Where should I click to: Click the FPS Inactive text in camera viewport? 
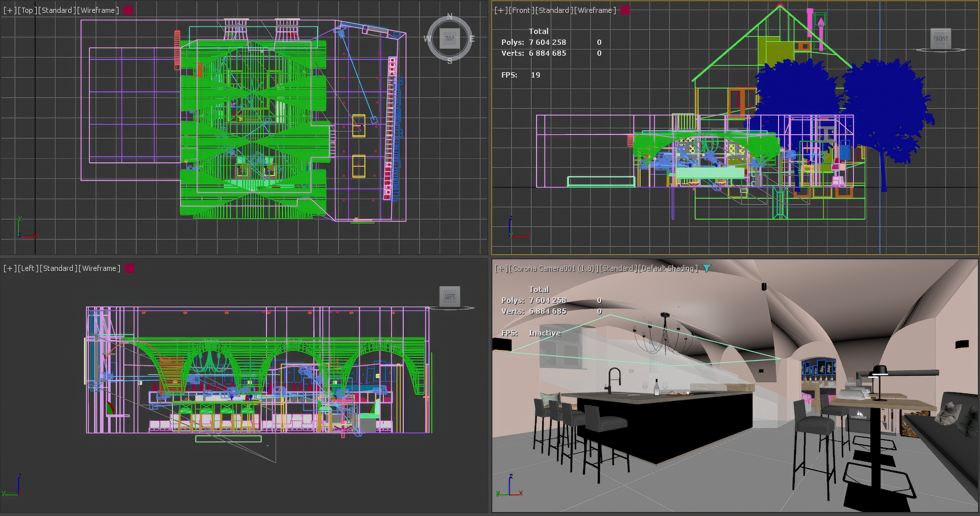click(x=544, y=333)
